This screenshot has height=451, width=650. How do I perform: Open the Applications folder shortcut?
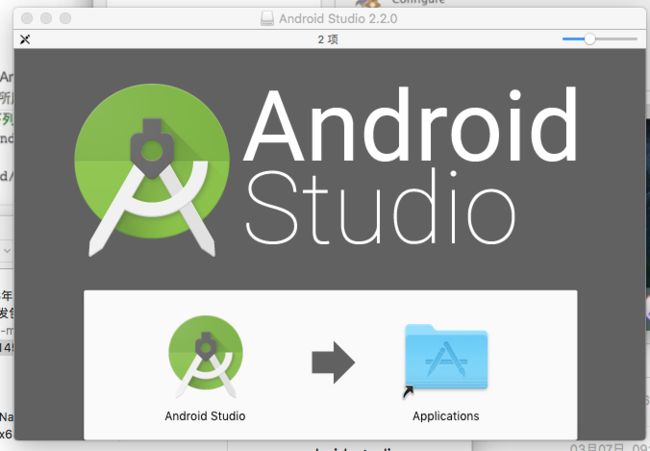(446, 359)
